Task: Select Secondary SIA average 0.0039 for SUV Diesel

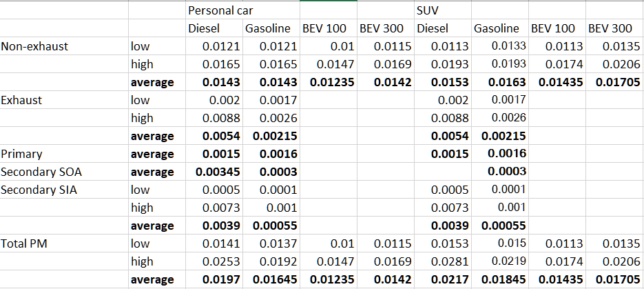Action: [x=450, y=226]
